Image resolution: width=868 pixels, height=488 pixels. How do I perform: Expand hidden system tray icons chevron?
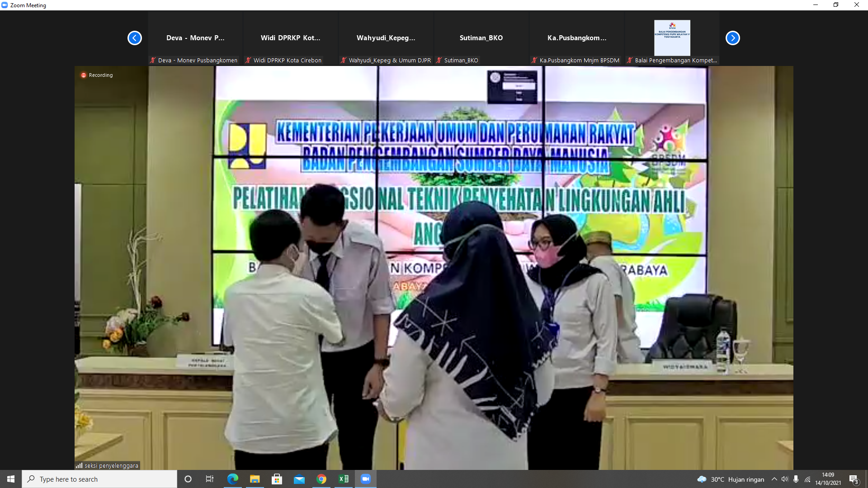point(774,479)
